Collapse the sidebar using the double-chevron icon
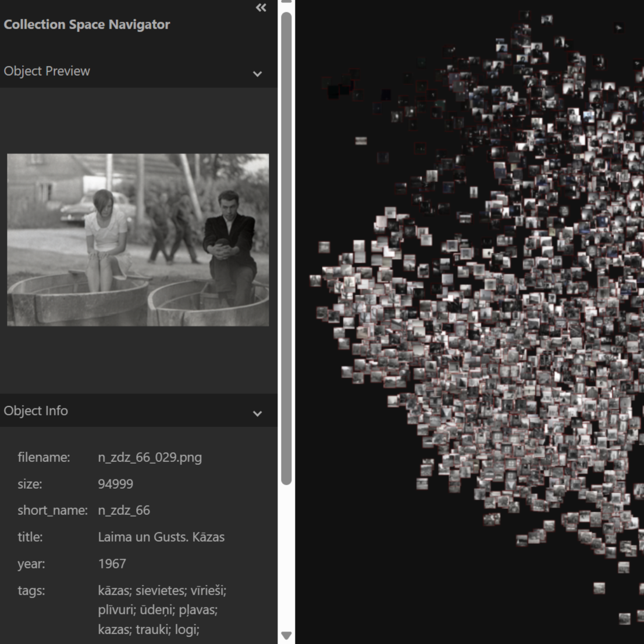 [261, 8]
